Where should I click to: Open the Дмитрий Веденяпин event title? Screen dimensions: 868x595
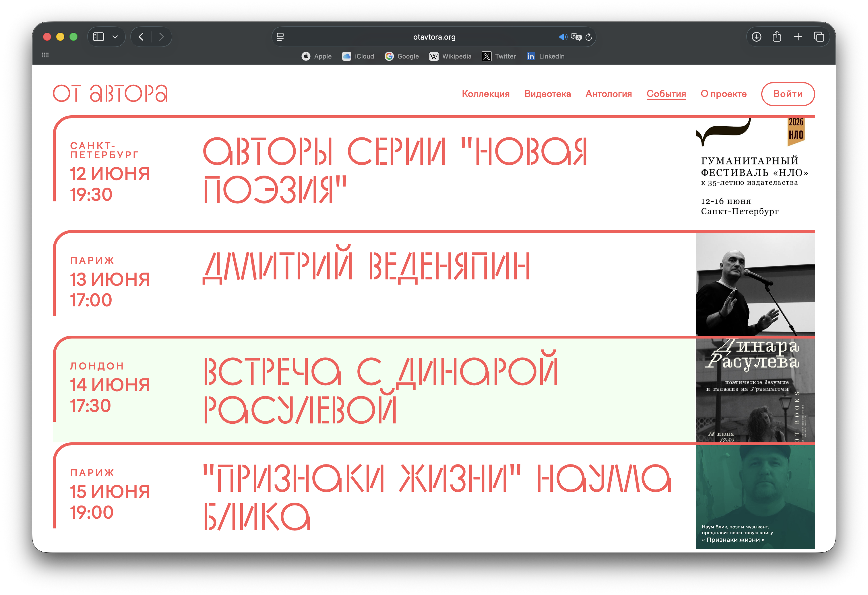click(366, 264)
